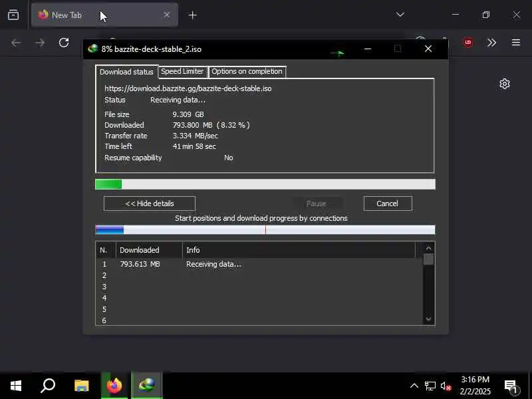Open a new Firefox tab with plus
The height and width of the screenshot is (399, 532).
coord(192,15)
